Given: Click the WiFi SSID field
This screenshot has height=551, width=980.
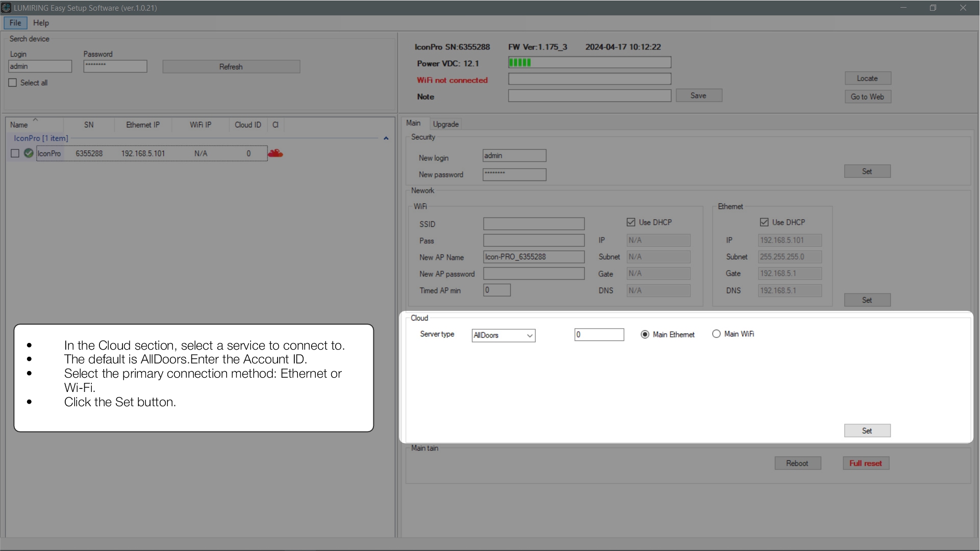Looking at the screenshot, I should [x=534, y=224].
